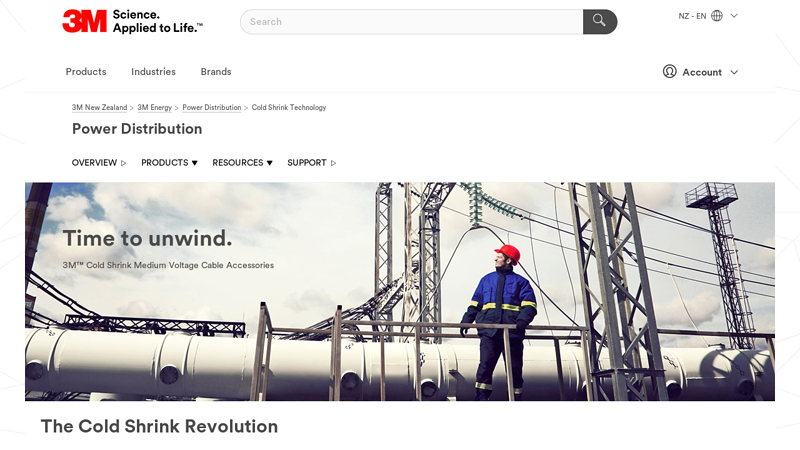800x450 pixels.
Task: Click the 3M logo
Action: point(84,21)
